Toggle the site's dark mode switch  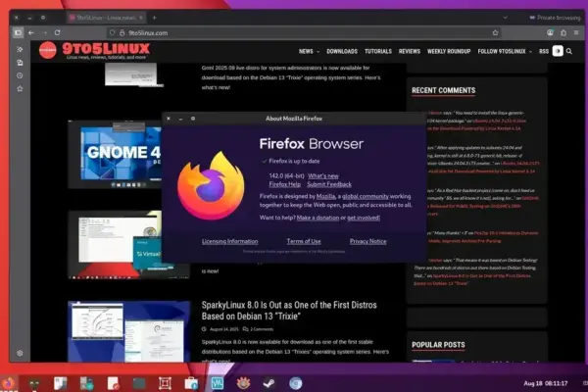click(558, 51)
